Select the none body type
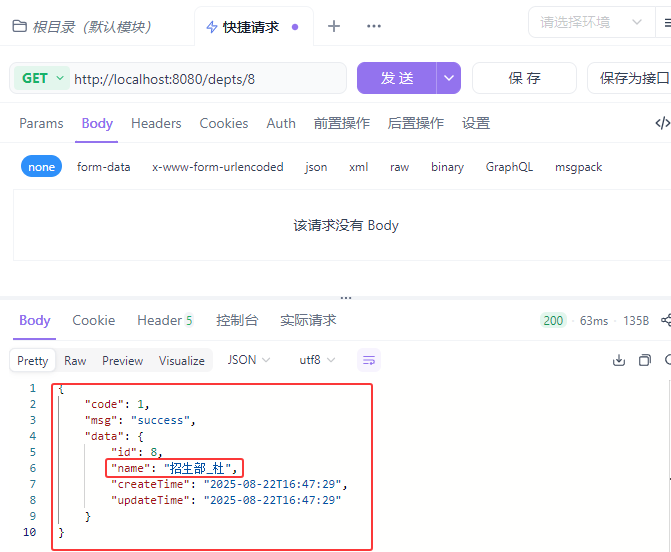This screenshot has width=671, height=552. pyautogui.click(x=42, y=167)
